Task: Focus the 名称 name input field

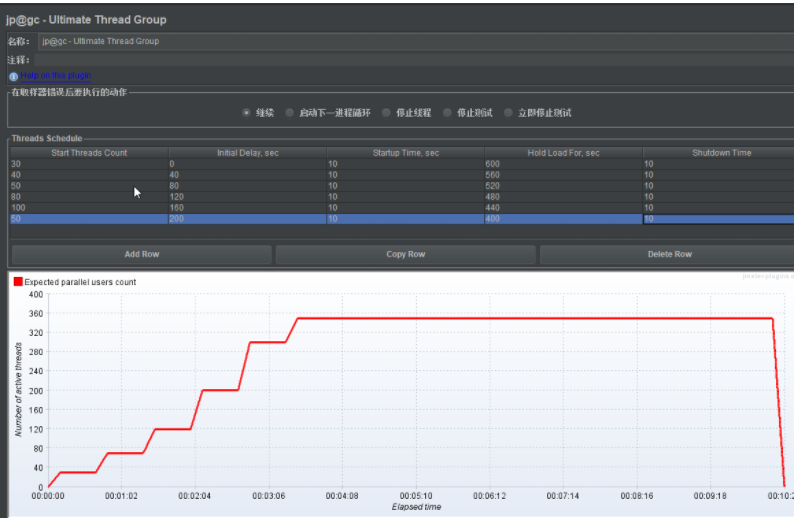Action: click(x=415, y=41)
